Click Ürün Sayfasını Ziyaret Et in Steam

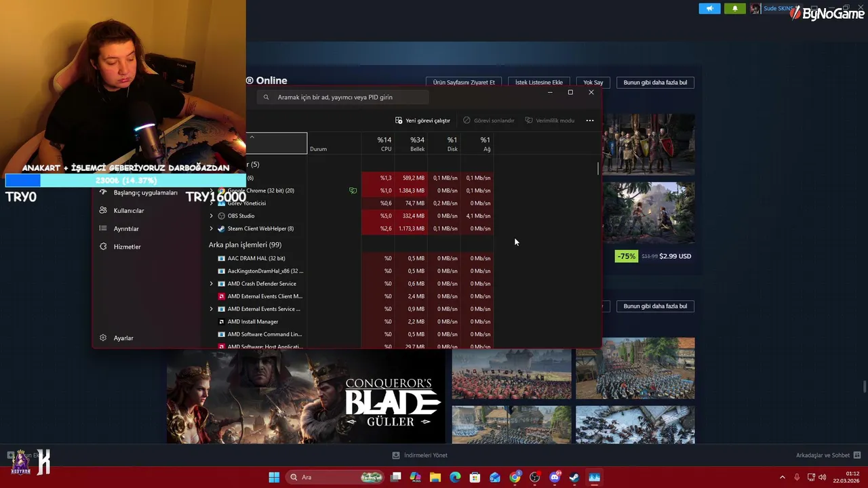click(464, 83)
